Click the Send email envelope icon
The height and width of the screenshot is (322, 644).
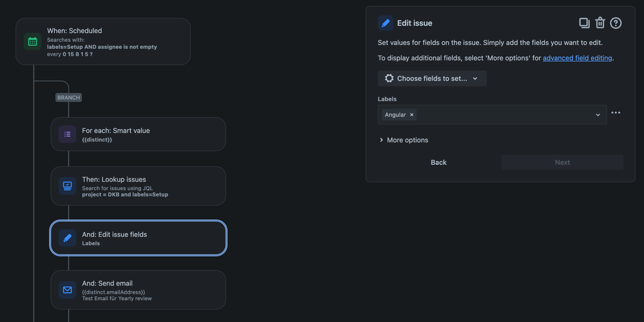click(x=67, y=290)
